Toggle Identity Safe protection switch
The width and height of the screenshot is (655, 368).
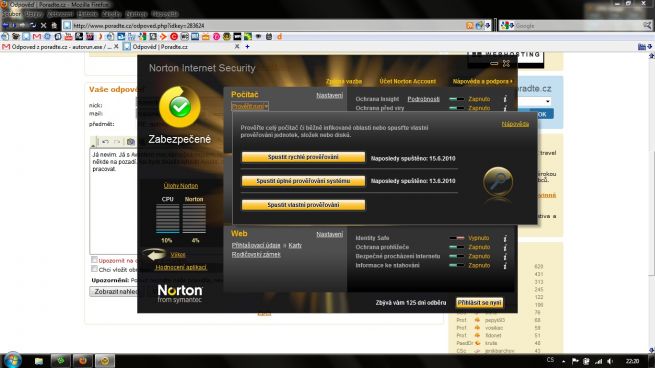[x=457, y=238]
